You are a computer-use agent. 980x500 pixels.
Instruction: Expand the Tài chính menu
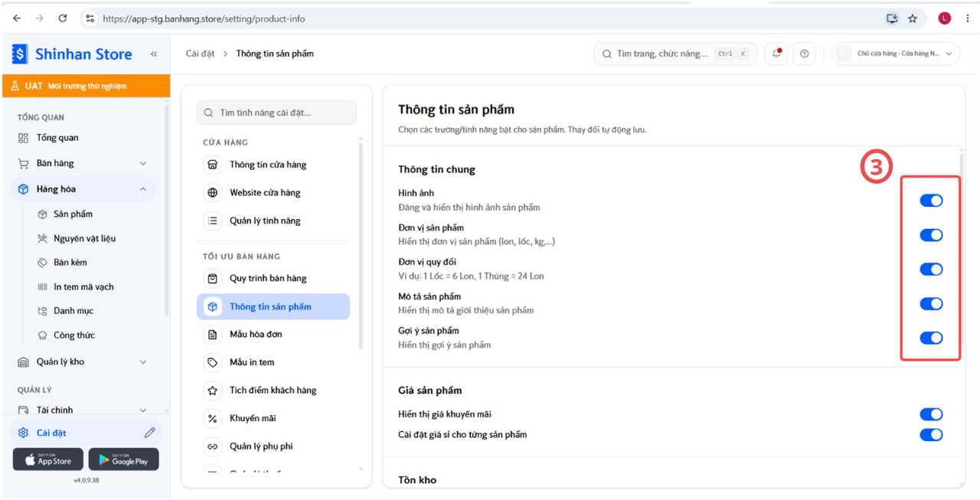[83, 410]
